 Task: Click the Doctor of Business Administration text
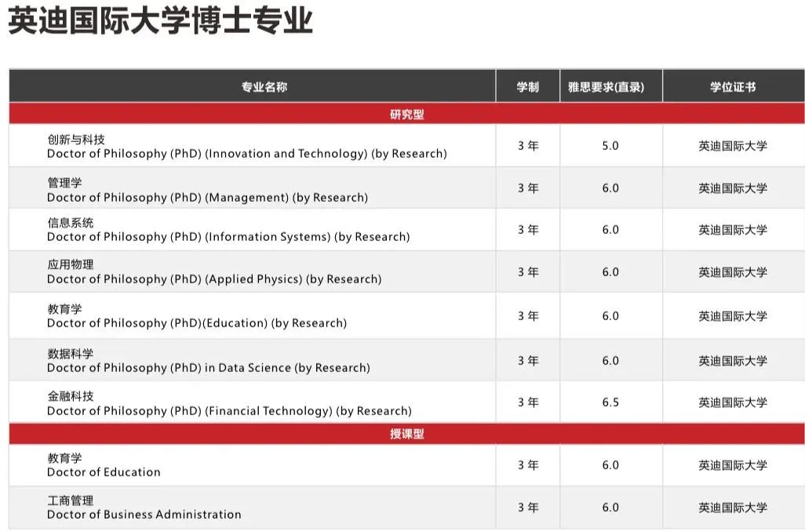(144, 515)
